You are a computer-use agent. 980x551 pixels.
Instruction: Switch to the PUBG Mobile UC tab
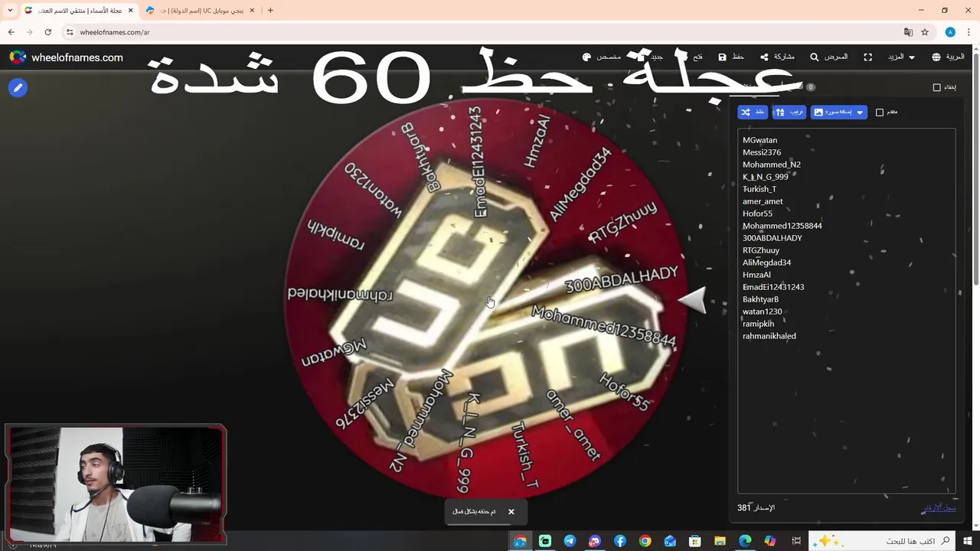199,11
